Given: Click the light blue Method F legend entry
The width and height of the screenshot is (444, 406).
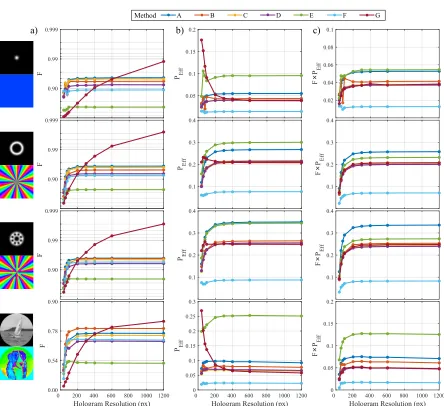Looking at the screenshot, I should point(337,15).
